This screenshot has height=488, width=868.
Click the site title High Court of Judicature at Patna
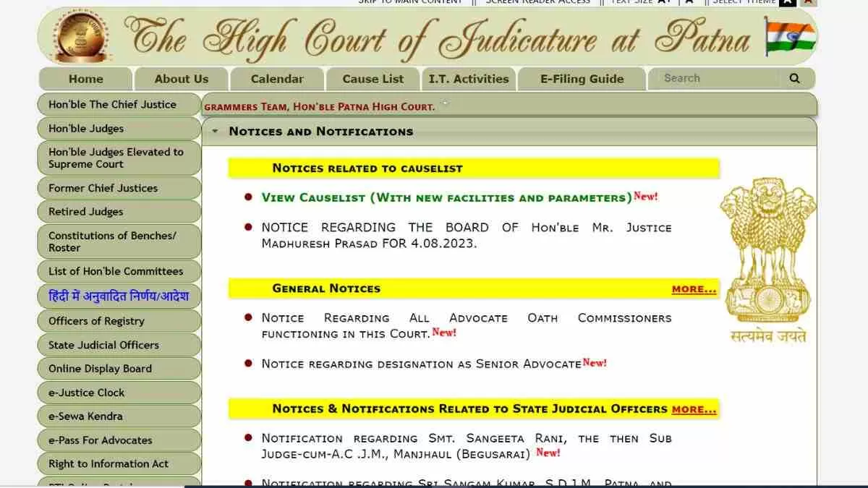(437, 36)
